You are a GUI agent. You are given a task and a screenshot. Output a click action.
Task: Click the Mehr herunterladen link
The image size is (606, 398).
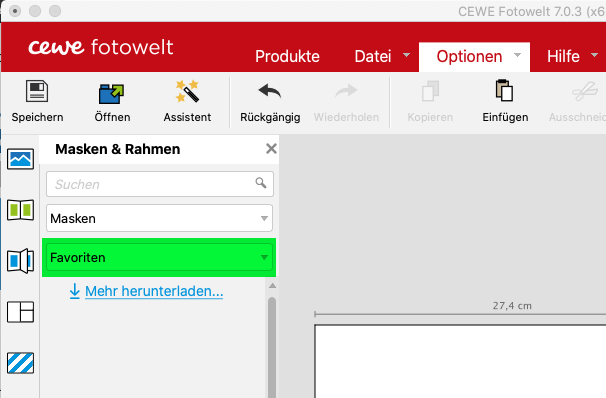click(x=154, y=291)
